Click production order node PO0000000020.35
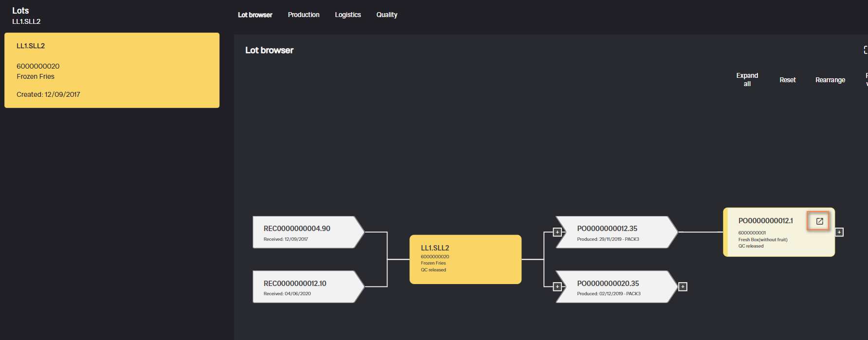The height and width of the screenshot is (340, 868). tap(614, 286)
